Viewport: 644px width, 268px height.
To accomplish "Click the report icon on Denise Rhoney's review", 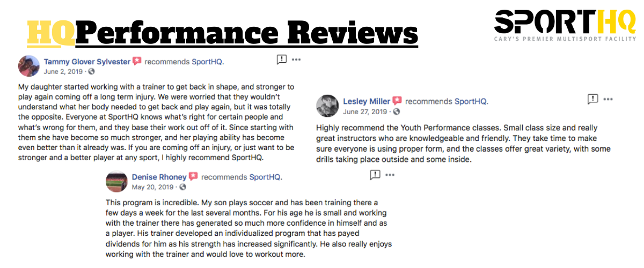I will click(x=375, y=174).
